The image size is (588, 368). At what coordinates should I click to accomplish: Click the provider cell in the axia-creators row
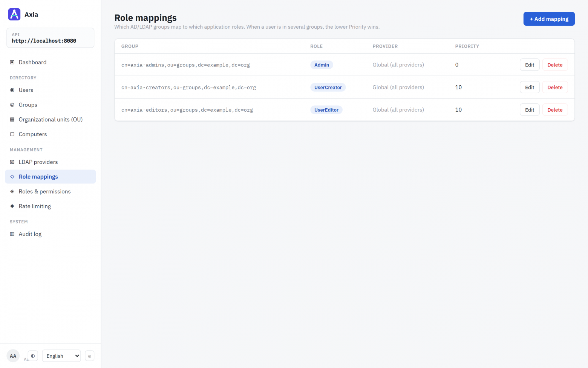click(x=398, y=87)
